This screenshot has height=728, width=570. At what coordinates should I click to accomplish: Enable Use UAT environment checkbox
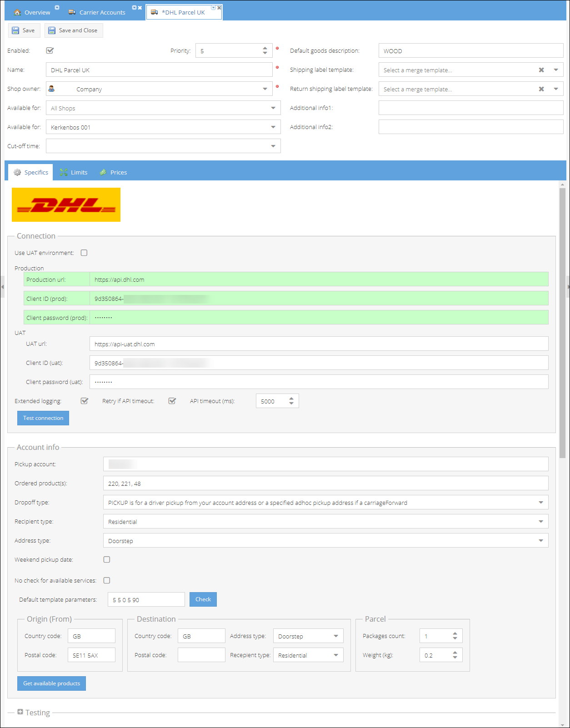[84, 253]
